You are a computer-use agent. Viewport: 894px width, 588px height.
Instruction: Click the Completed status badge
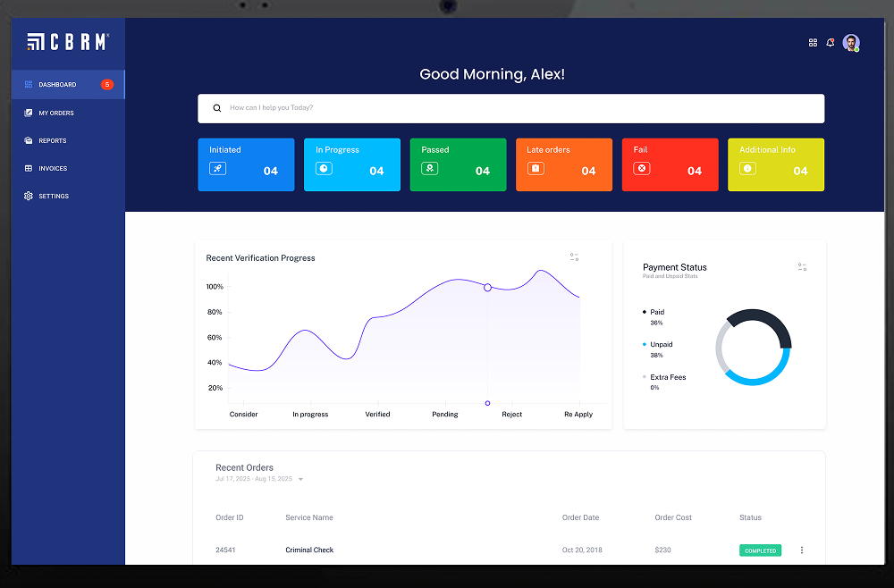coord(760,550)
